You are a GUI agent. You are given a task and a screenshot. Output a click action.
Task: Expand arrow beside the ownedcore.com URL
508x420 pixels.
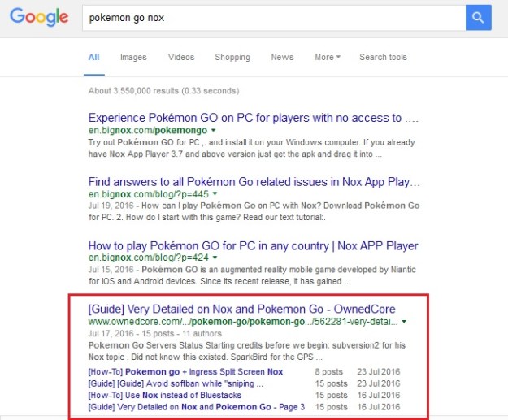tap(405, 322)
